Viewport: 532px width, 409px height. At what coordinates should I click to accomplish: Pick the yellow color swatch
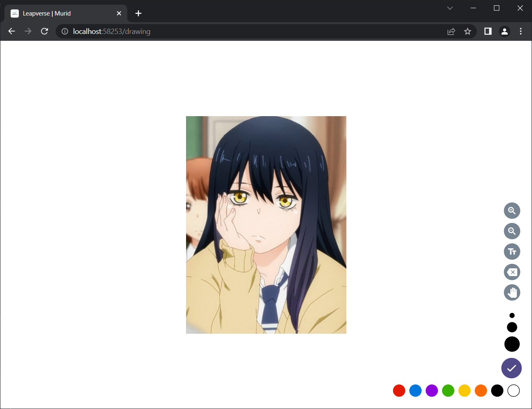click(x=465, y=391)
